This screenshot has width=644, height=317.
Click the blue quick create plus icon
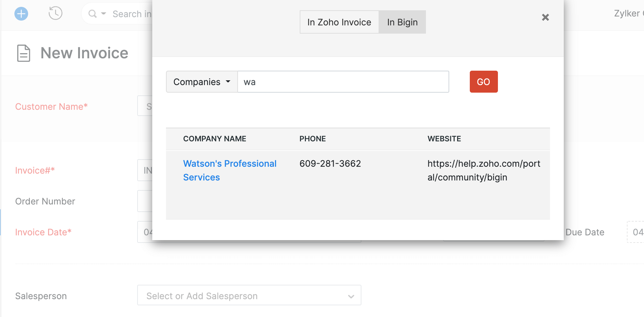click(x=21, y=14)
